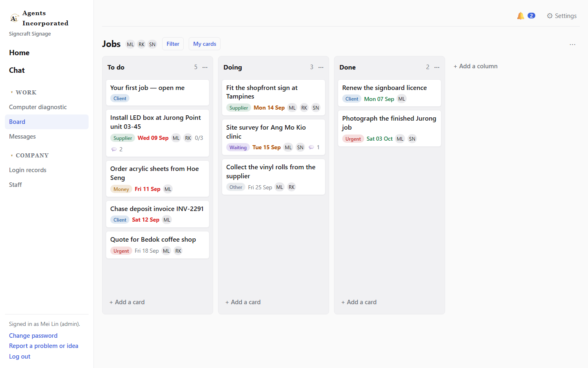Open the Filter options

coord(173,44)
